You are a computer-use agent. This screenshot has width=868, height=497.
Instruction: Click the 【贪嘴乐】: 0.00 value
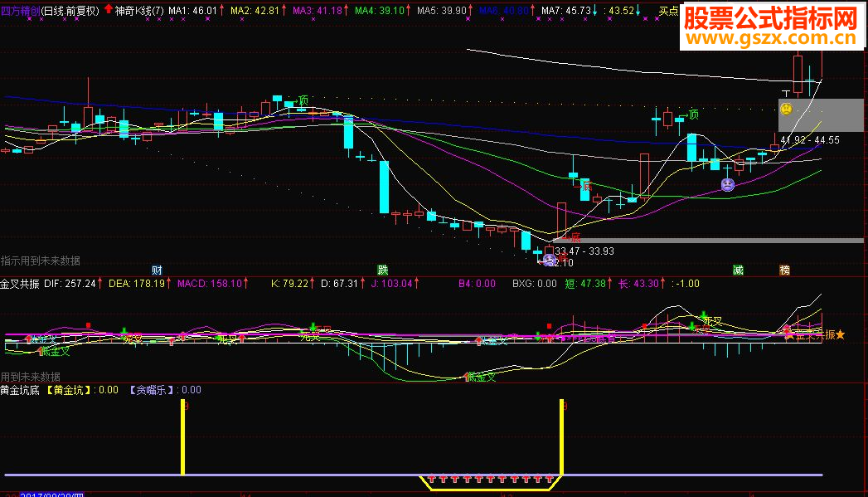pos(164,390)
